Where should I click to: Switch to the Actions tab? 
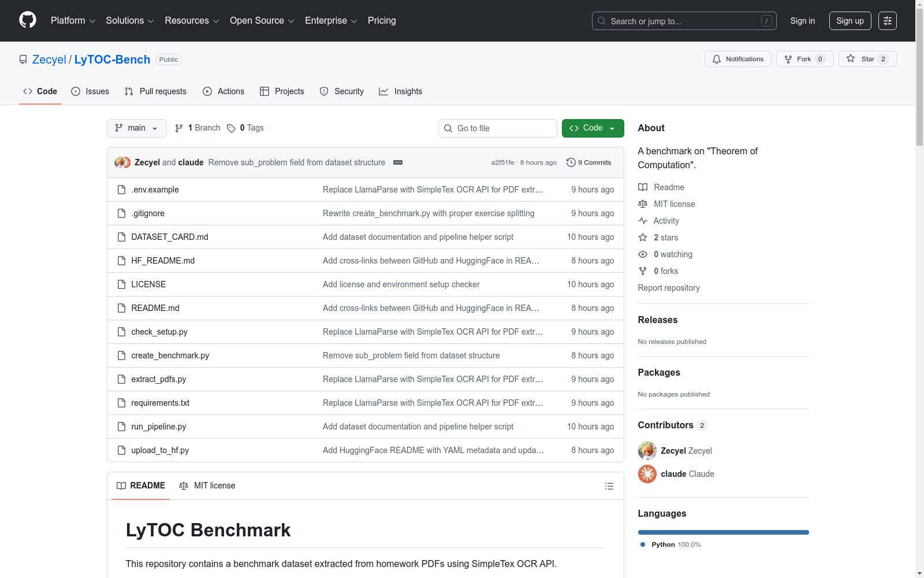coord(223,91)
